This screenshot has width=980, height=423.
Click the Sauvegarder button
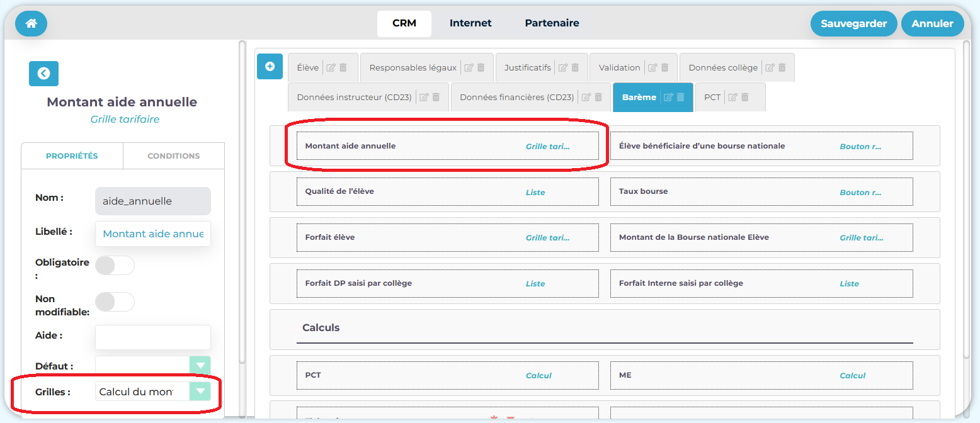click(853, 24)
